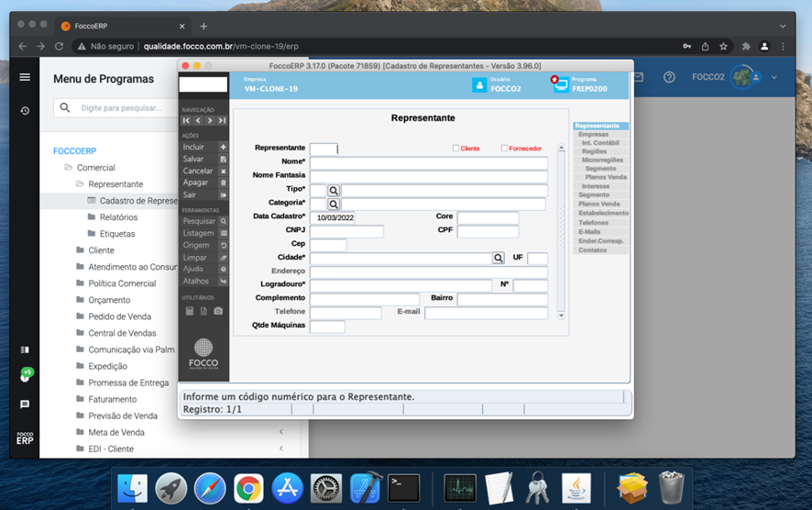This screenshot has width=812, height=510.
Task: Expand the Pedido de Venda folder
Action: pyautogui.click(x=80, y=316)
